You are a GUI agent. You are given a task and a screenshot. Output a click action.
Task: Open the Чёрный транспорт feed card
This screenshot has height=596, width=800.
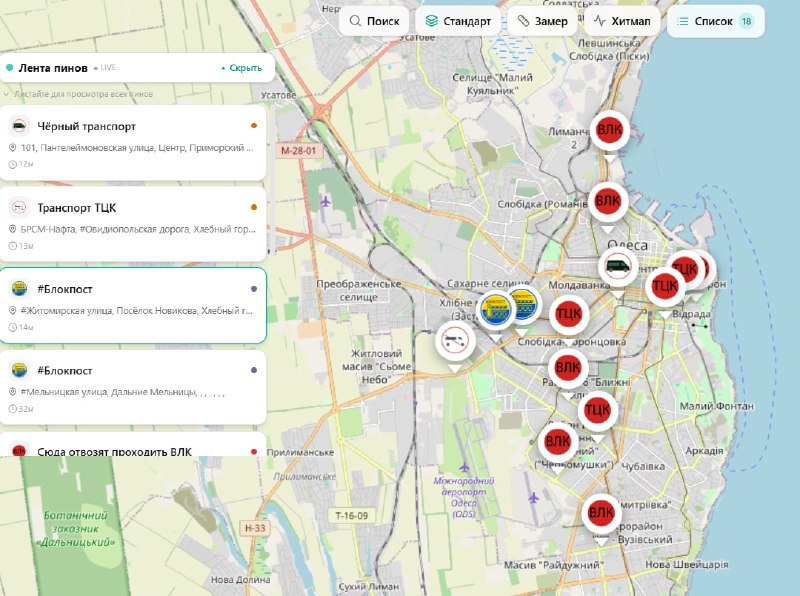pyautogui.click(x=133, y=143)
